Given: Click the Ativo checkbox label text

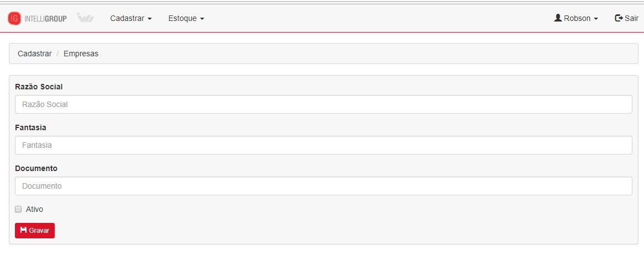Looking at the screenshot, I should point(34,209).
